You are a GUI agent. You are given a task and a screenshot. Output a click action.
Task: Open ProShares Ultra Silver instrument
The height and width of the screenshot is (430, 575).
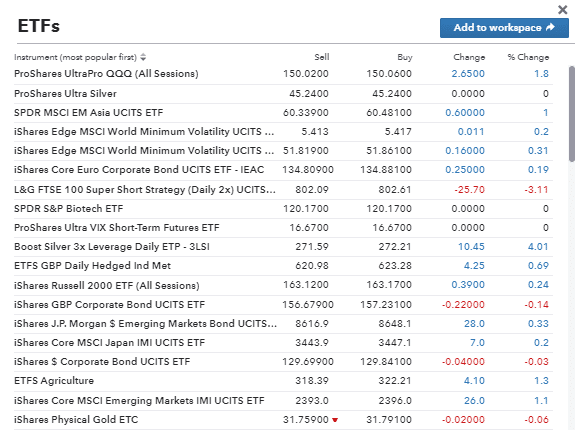(x=65, y=94)
